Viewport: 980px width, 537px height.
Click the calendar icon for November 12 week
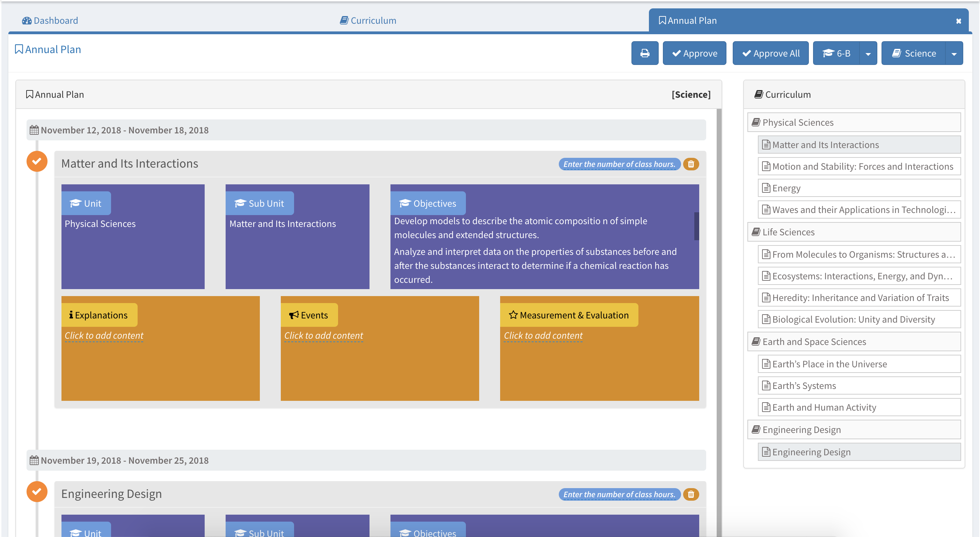pos(34,130)
